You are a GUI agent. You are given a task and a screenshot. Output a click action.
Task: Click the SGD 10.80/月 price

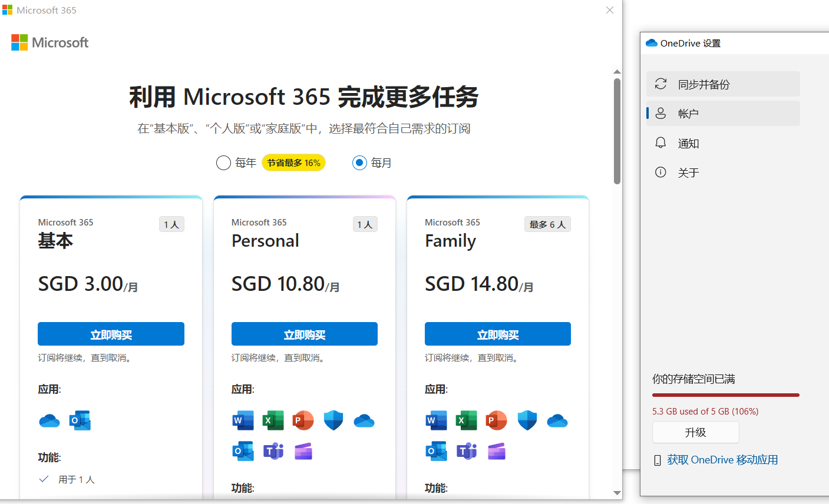pos(286,284)
